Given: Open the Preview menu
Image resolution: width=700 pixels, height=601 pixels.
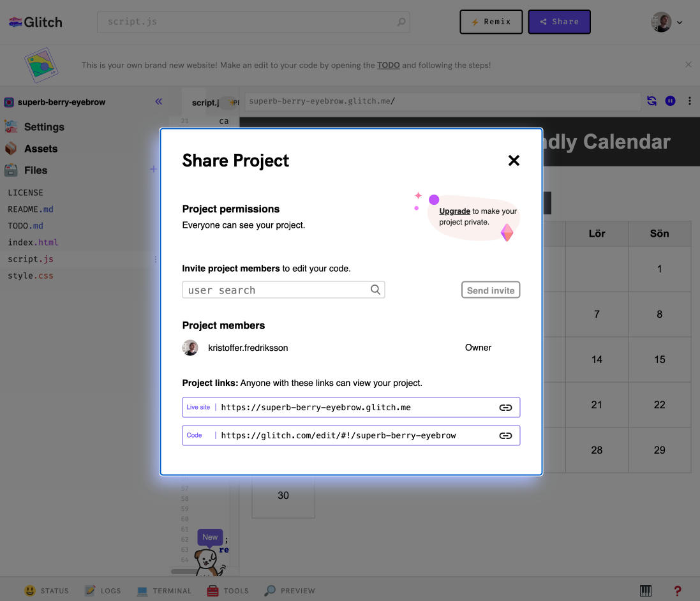Looking at the screenshot, I should click(290, 591).
